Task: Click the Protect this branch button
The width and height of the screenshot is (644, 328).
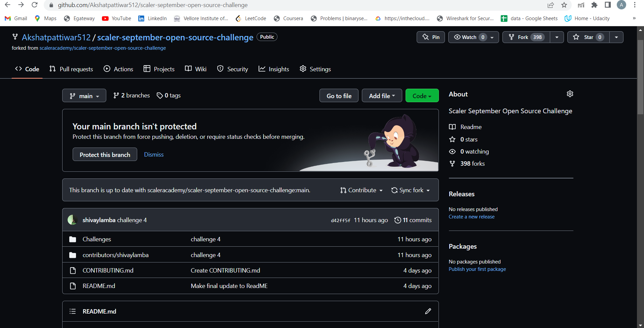Action: pyautogui.click(x=105, y=154)
